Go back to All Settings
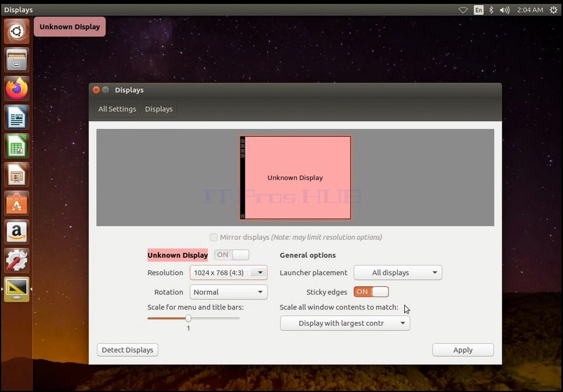 pos(117,109)
